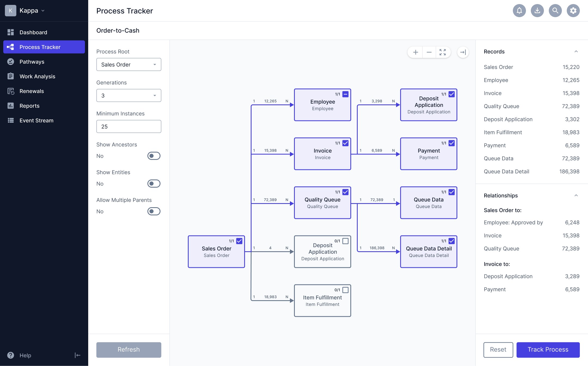
Task: Go to Event Stream page
Action: click(36, 120)
